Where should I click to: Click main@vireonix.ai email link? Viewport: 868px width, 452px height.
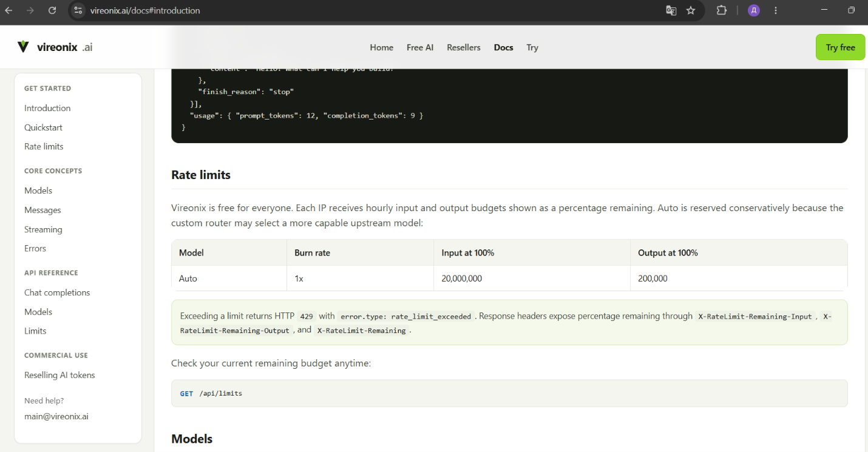coord(56,416)
